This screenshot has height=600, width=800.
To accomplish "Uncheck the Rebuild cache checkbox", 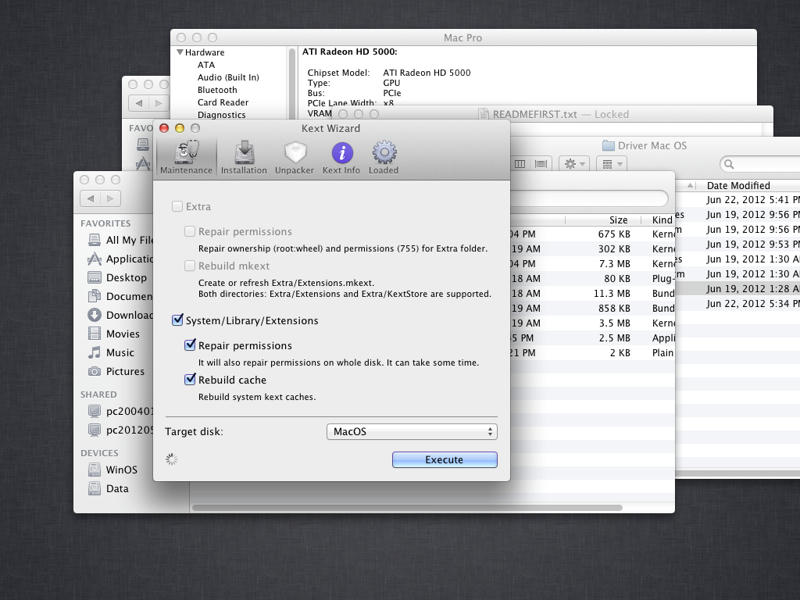I will pyautogui.click(x=190, y=379).
